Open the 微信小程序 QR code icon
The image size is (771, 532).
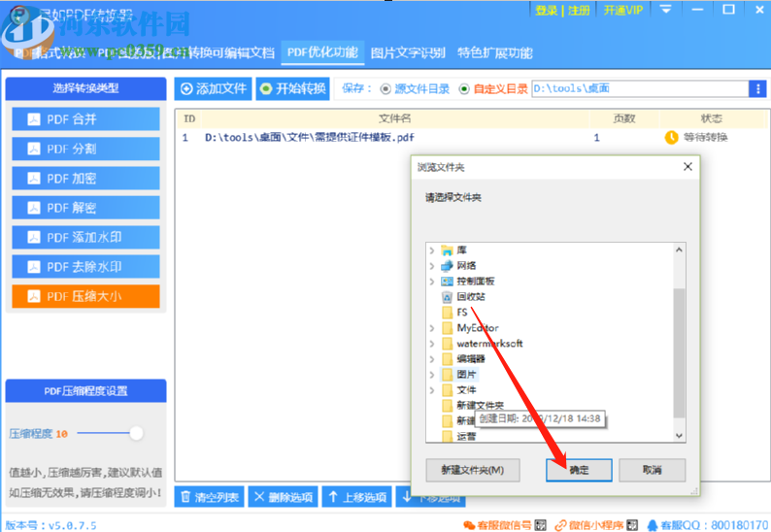(632, 525)
